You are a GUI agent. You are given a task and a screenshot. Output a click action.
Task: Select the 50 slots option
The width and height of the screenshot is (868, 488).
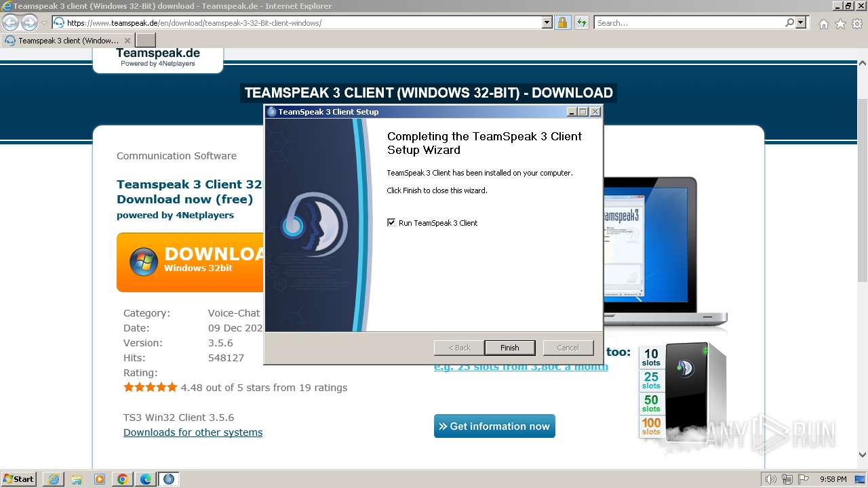coord(651,403)
